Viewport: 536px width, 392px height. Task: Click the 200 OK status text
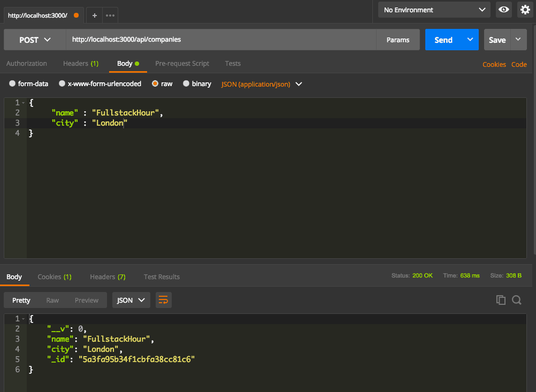tap(423, 275)
